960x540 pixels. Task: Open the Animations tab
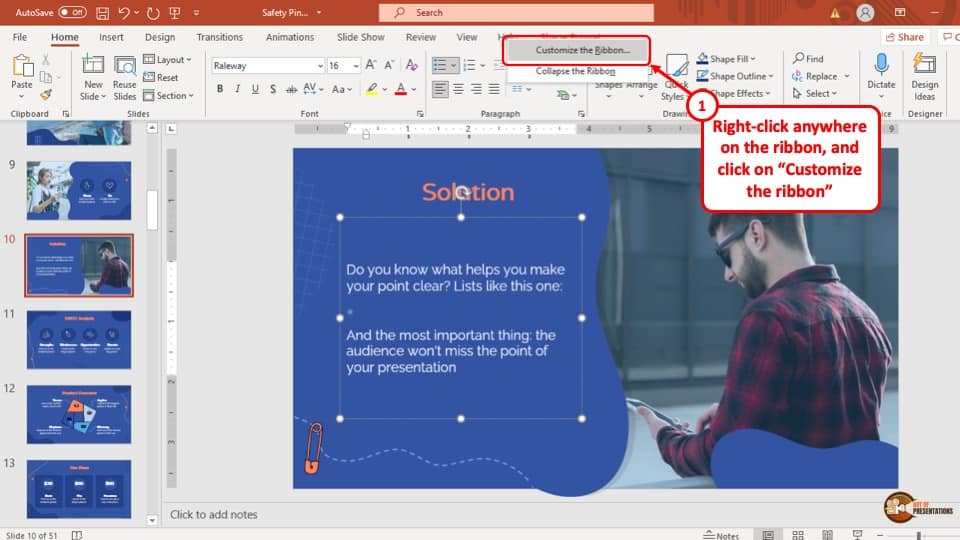click(290, 37)
